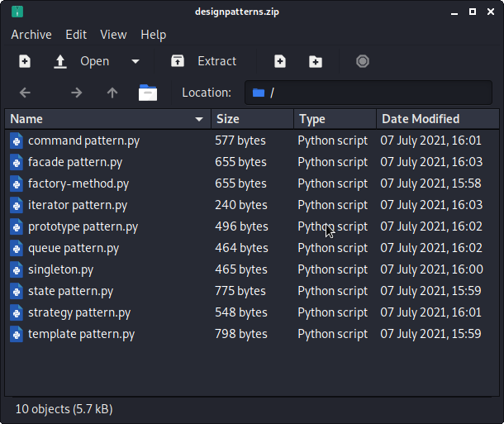This screenshot has height=424, width=504.
Task: Open the View menu
Action: (x=113, y=35)
